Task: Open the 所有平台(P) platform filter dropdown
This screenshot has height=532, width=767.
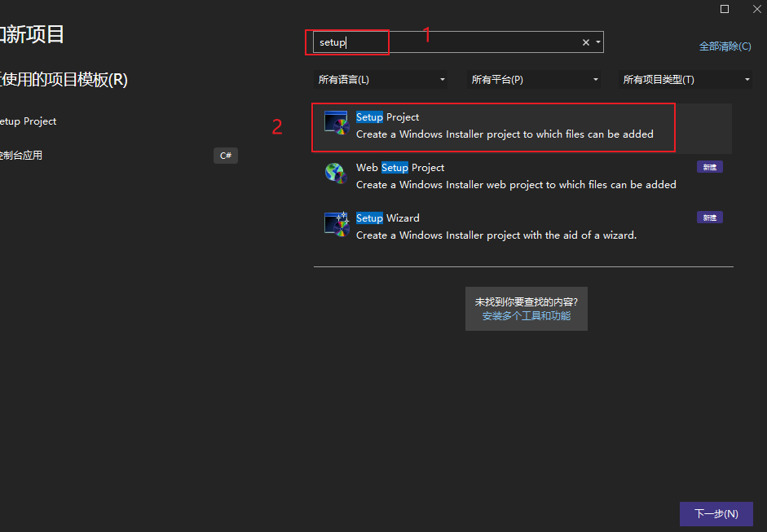Action: (x=535, y=80)
